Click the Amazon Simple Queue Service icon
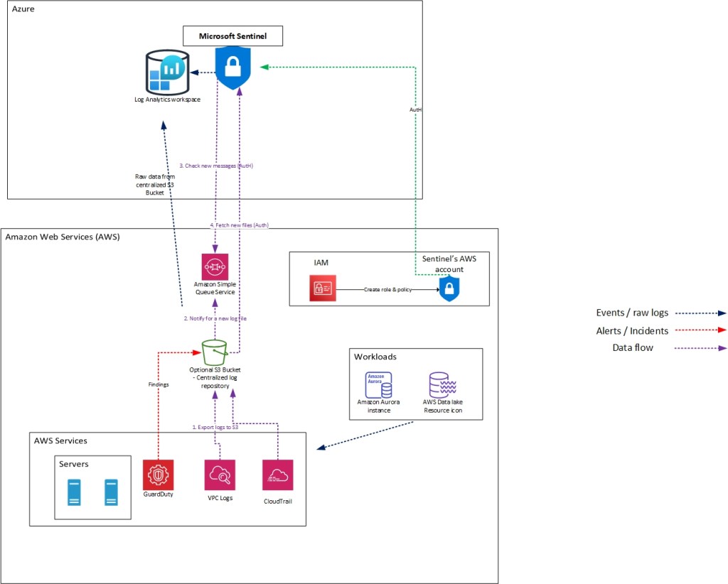This screenshot has height=584, width=728. (215, 267)
